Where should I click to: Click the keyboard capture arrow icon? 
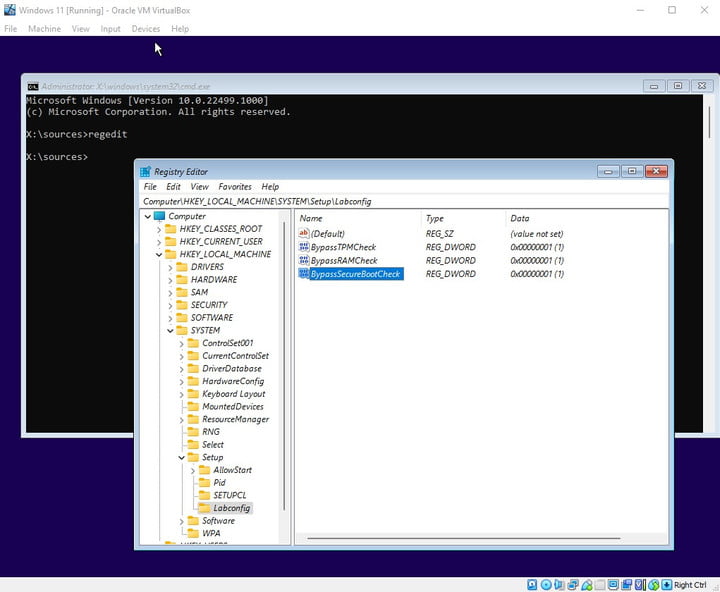point(667,585)
